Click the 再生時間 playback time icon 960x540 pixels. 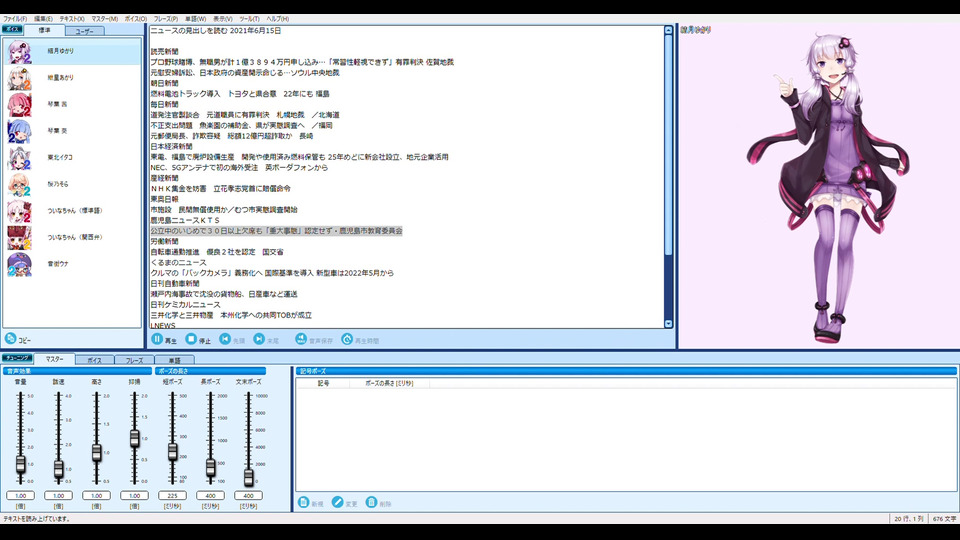tap(347, 339)
